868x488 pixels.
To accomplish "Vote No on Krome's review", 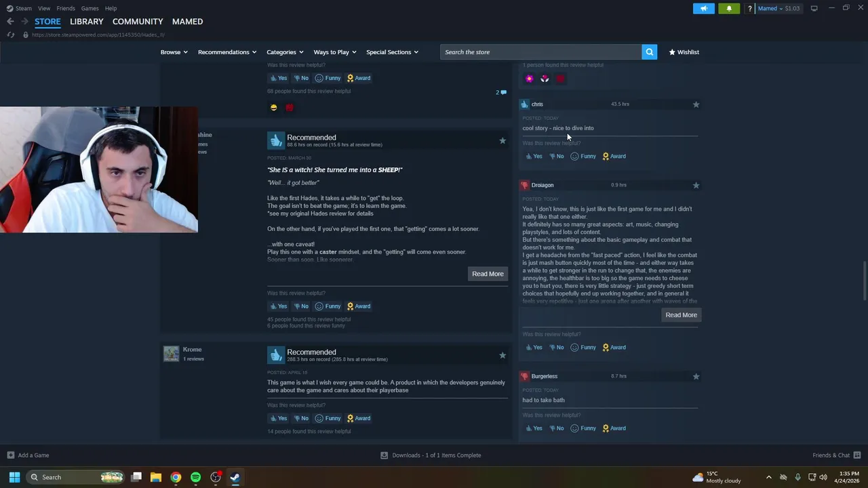I will point(301,418).
